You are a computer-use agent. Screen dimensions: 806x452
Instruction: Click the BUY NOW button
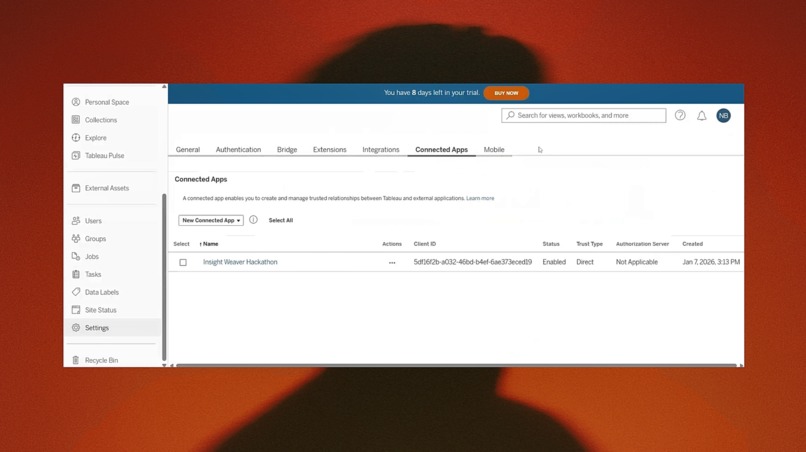pos(506,93)
